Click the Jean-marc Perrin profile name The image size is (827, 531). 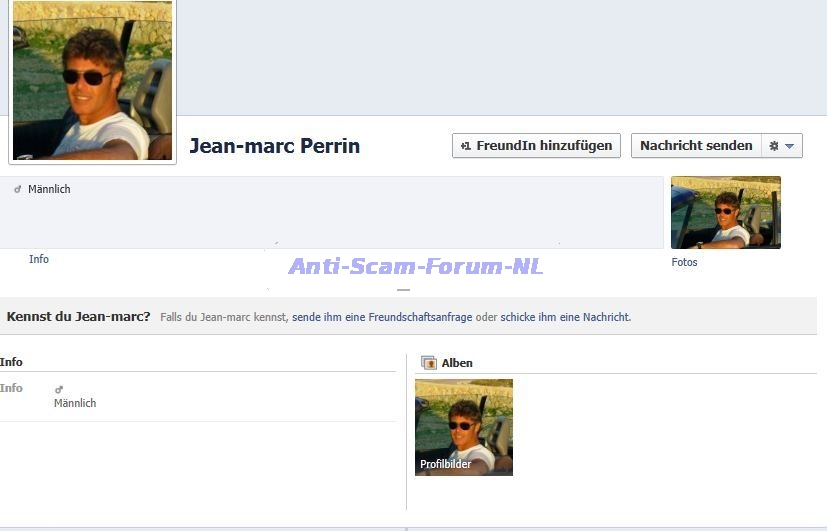click(274, 146)
